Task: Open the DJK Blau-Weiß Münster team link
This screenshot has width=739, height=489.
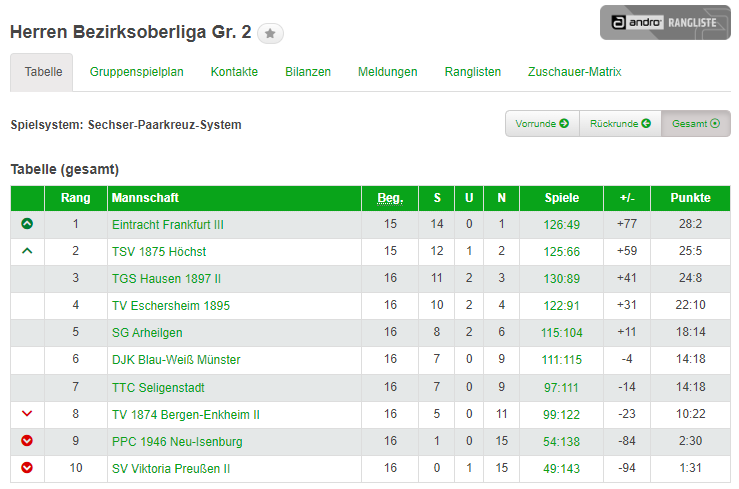Action: pyautogui.click(x=176, y=359)
